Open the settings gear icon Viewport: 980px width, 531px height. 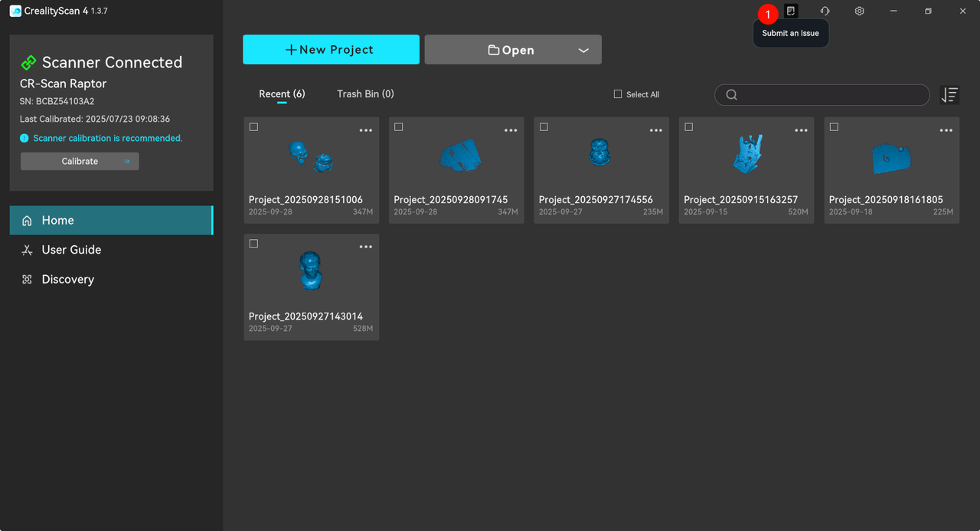[860, 11]
